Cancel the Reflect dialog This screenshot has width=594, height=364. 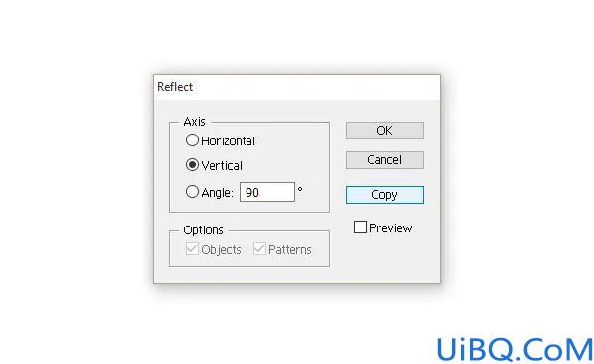tap(385, 160)
